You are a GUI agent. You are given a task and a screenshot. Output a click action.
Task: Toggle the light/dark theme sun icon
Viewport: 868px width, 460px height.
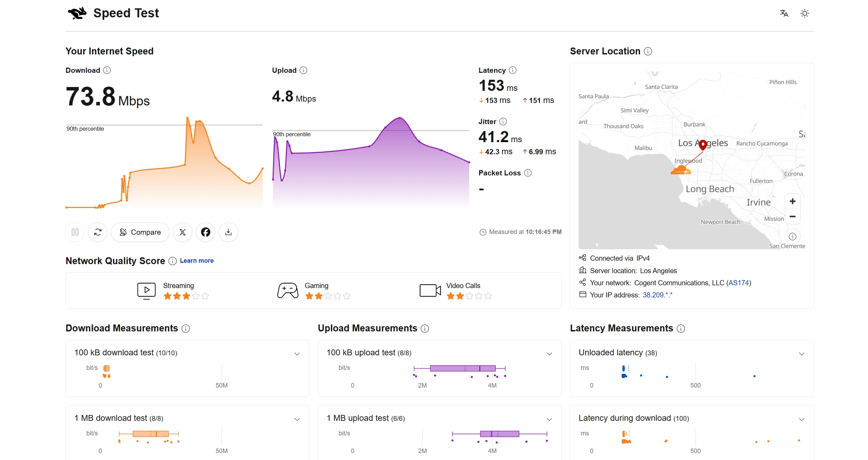point(805,14)
